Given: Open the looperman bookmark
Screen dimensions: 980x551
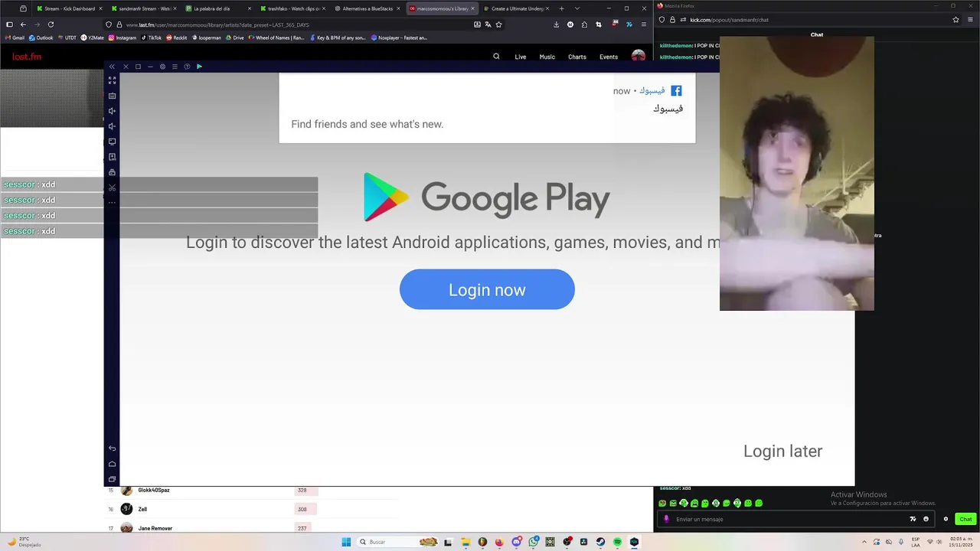Looking at the screenshot, I should point(206,37).
